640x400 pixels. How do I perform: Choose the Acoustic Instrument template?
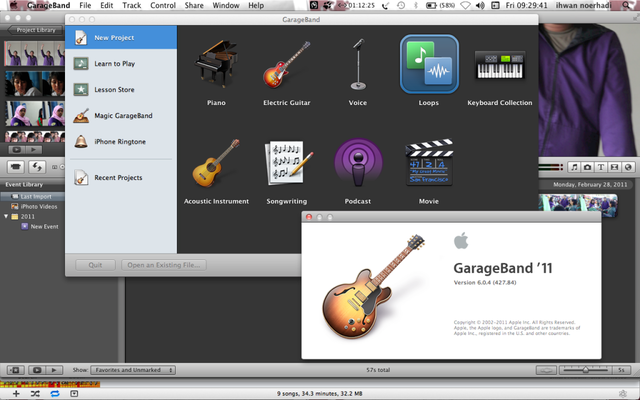pos(216,163)
